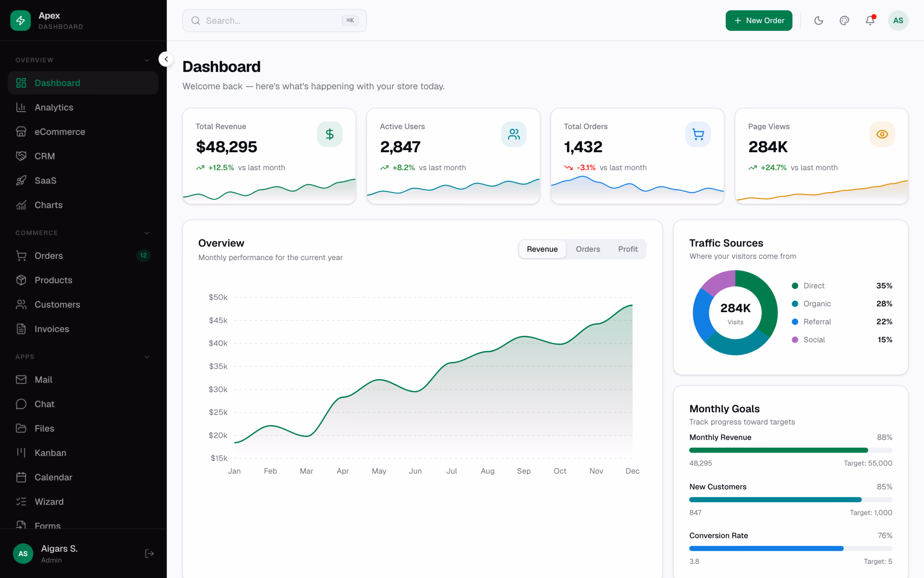Screen dimensions: 924x578
Task: Click the 12 badge next to Orders
Action: pos(143,255)
